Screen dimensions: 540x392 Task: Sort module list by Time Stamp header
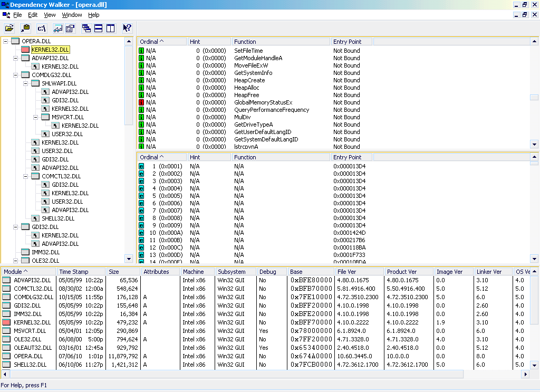click(81, 271)
